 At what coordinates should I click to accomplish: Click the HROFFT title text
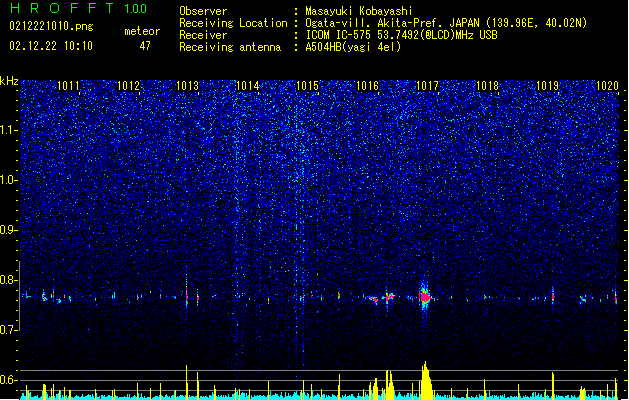click(x=62, y=8)
